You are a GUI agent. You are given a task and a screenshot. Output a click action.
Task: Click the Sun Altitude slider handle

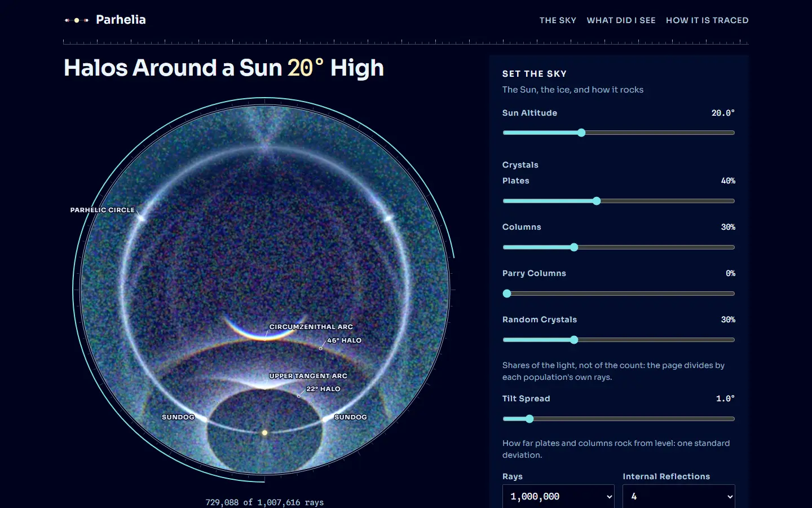pyautogui.click(x=581, y=133)
